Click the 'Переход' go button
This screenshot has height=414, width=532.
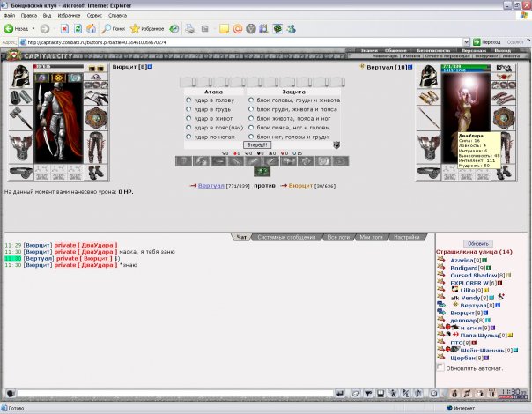pos(487,42)
